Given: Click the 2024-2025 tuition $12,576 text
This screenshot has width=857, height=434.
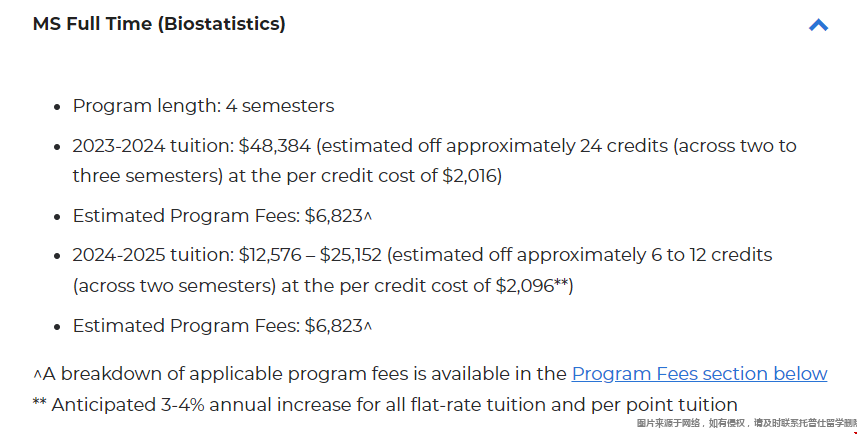Looking at the screenshot, I should click(x=187, y=255).
